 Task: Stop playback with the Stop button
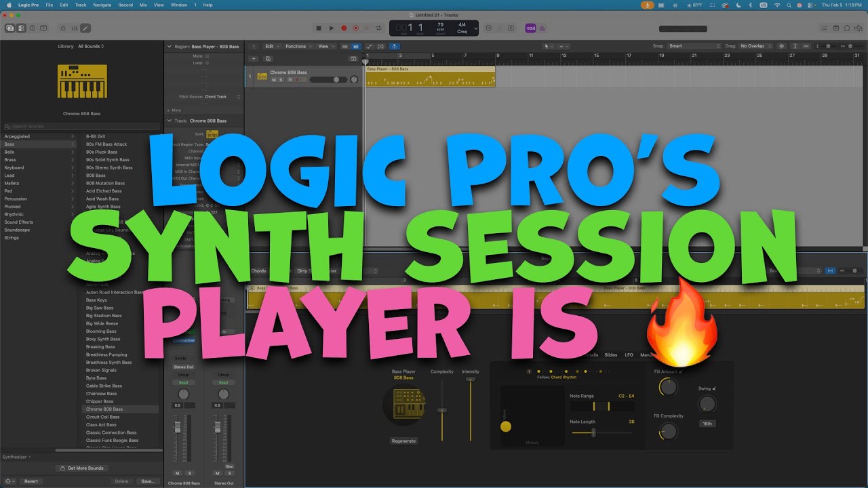click(x=319, y=28)
